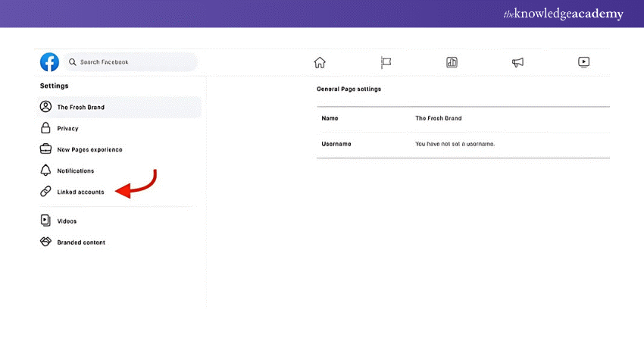Click the Notifications bell icon

tap(45, 170)
